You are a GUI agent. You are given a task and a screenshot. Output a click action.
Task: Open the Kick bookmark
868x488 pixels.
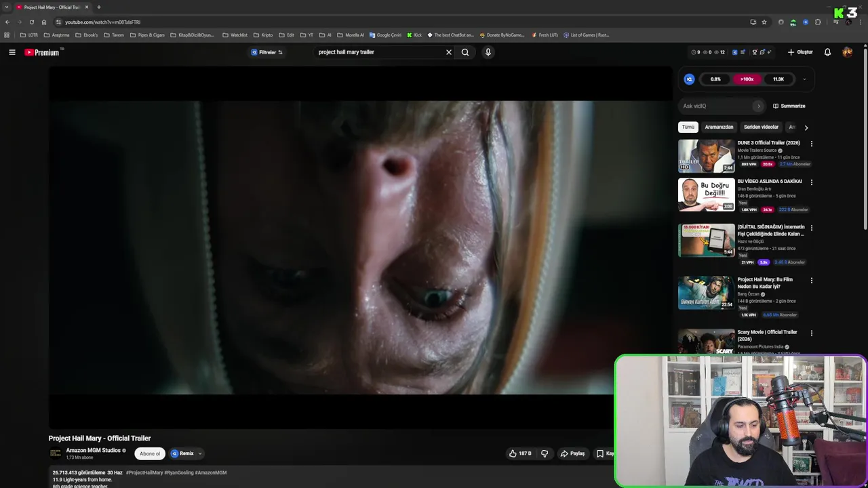[414, 35]
